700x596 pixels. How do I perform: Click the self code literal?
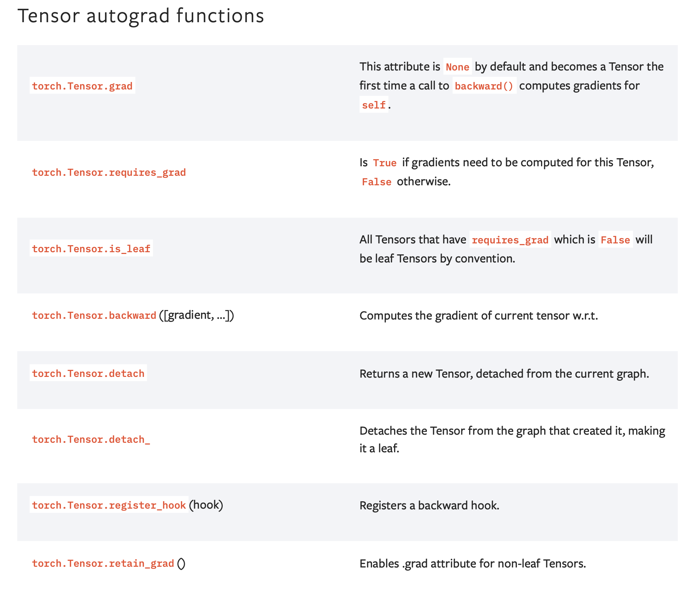(x=374, y=105)
